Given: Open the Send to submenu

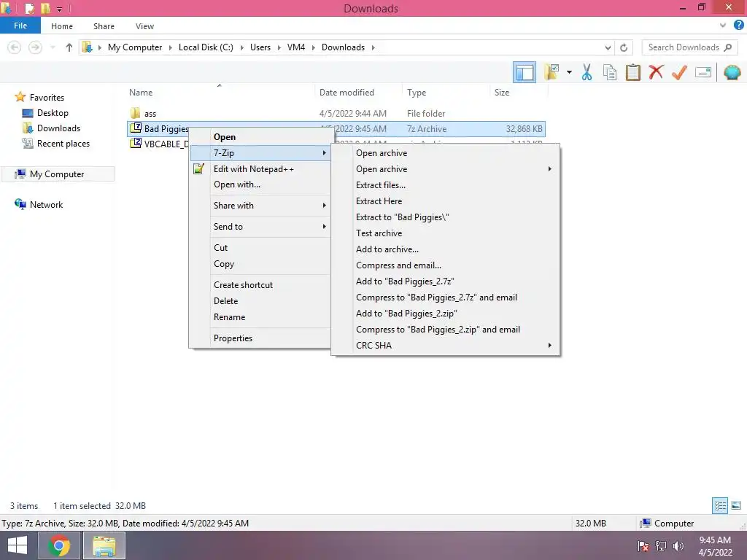Looking at the screenshot, I should (x=260, y=227).
